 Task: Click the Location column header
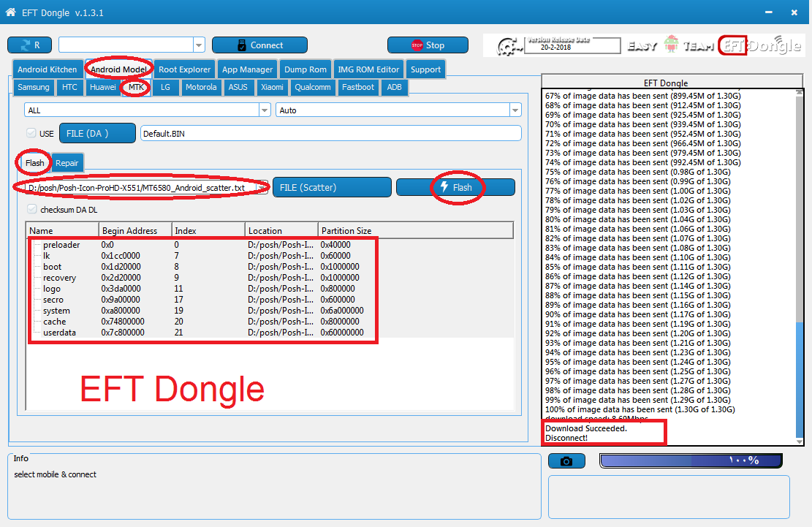click(281, 230)
